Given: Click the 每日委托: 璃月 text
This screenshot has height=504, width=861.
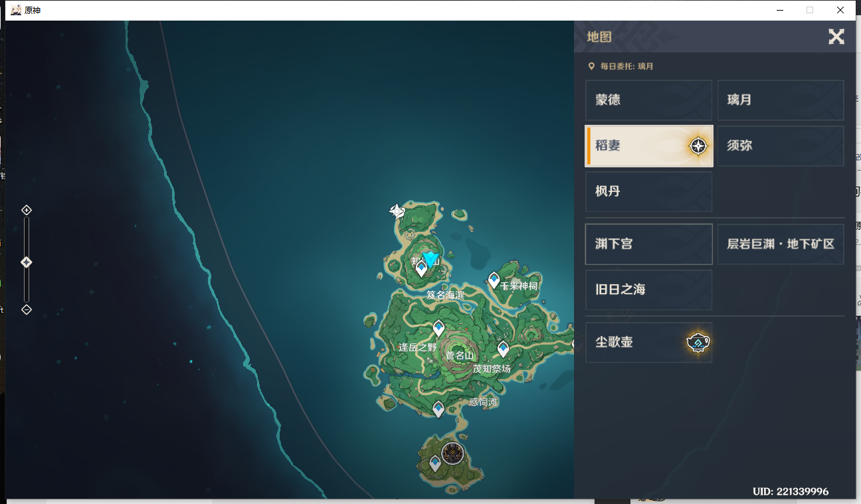Looking at the screenshot, I should [627, 66].
